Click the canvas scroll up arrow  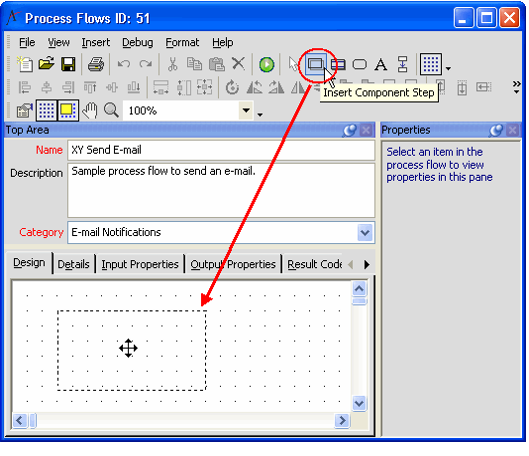(x=359, y=289)
